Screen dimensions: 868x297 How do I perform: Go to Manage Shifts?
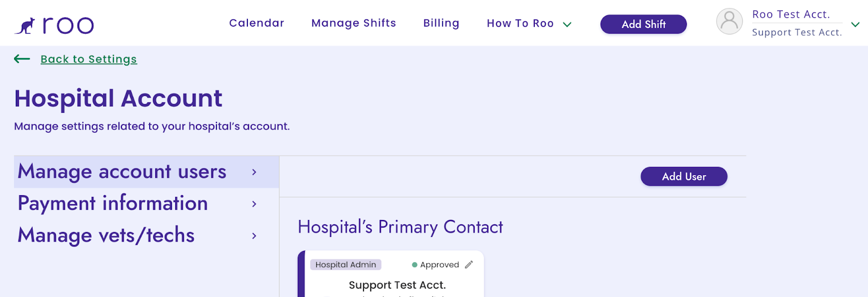click(x=354, y=23)
